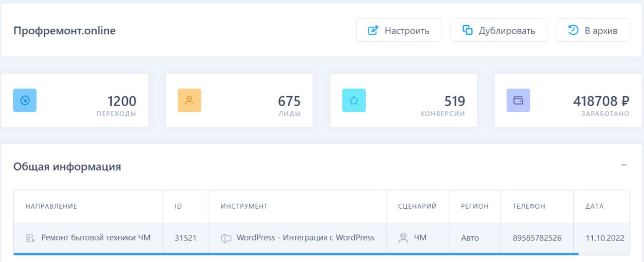644x262 pixels.
Task: Click the 418708 ₽ earned value
Action: (x=601, y=101)
